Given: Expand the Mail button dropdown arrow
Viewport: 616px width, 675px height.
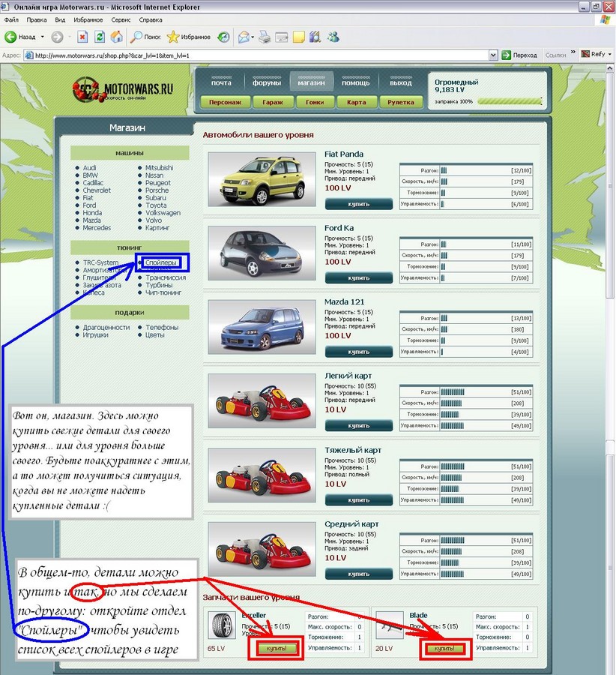Looking at the screenshot, I should point(253,37).
